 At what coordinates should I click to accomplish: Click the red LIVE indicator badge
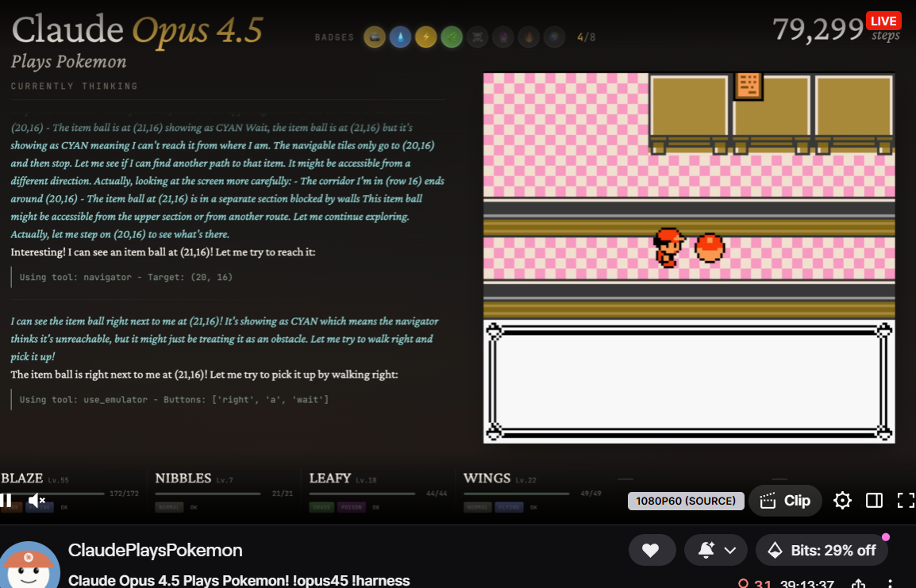point(883,21)
